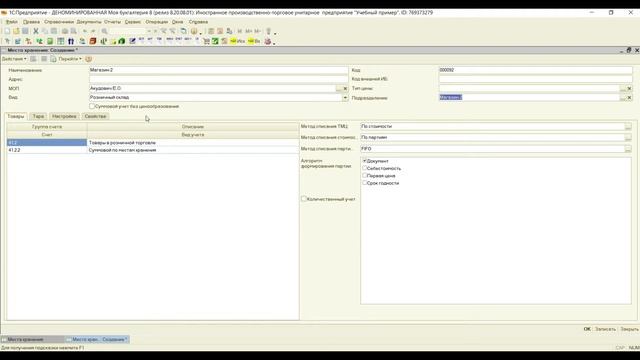Open 'Метод списания партий' FIFO ellipsis selector
Image resolution: width=640 pixels, height=360 pixels.
tap(628, 149)
